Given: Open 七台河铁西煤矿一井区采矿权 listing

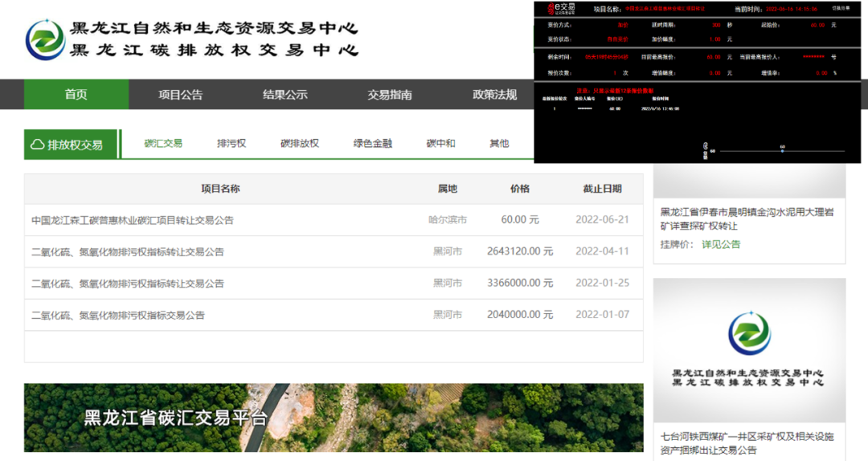Looking at the screenshot, I should pos(747,443).
